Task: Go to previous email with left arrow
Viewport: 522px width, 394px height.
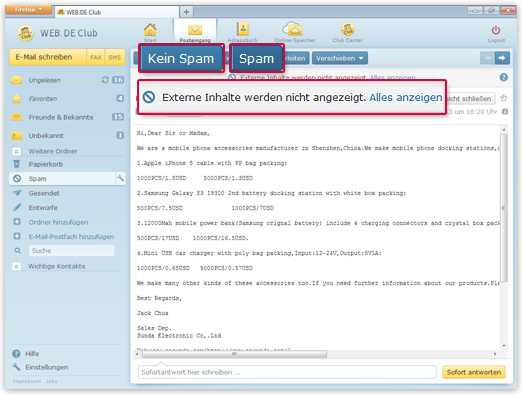Action: (x=488, y=58)
